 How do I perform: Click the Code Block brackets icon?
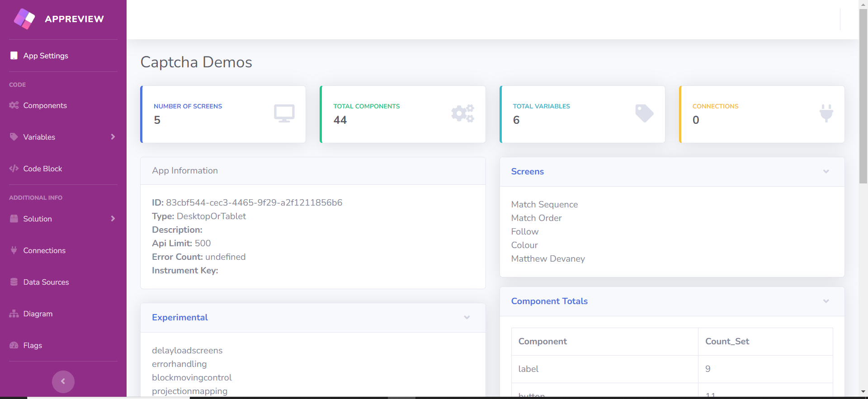[14, 169]
